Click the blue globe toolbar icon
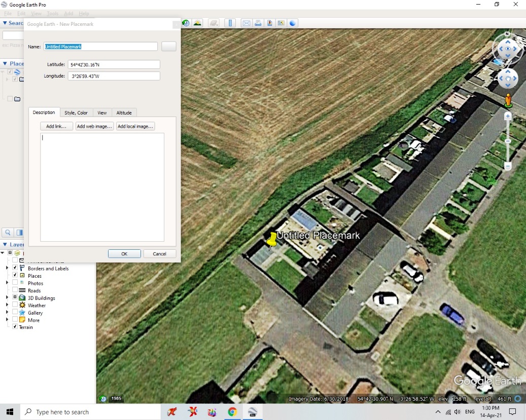The image size is (526, 420). point(293,23)
